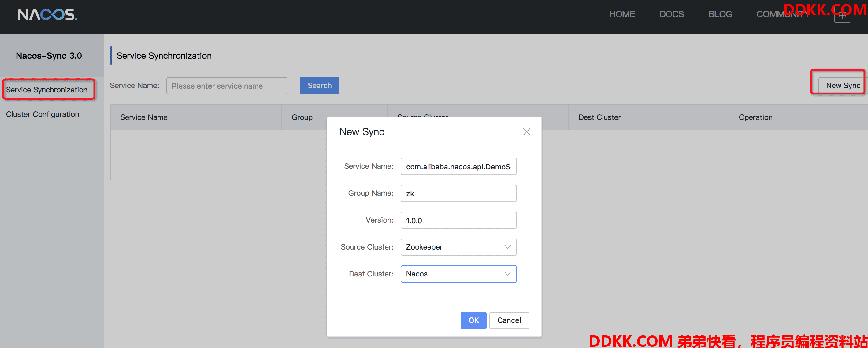Click the Group Name field containing zk

click(458, 193)
